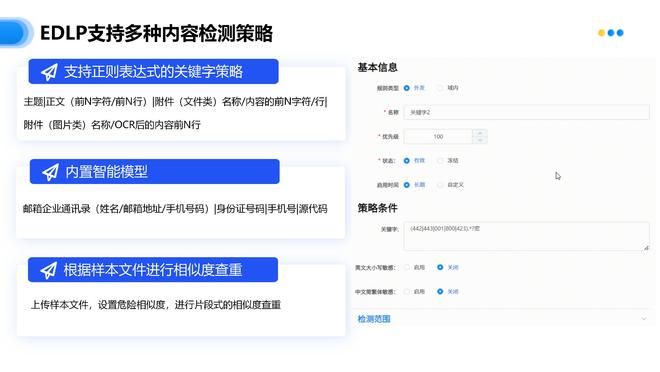Select the 外发 rule type radio button
This screenshot has height=372, width=660.
point(407,88)
